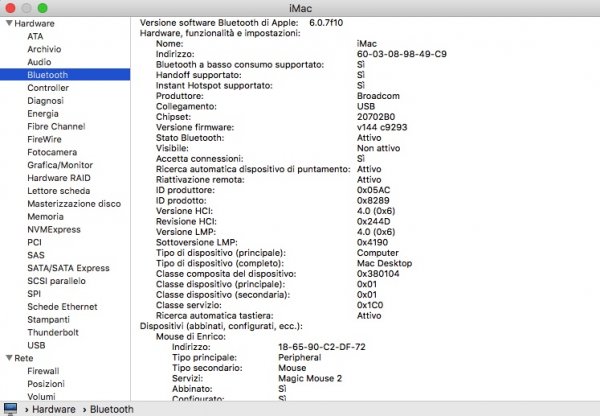Click the Apple Bluetooth version 6.0.7f10
The height and width of the screenshot is (416, 600).
(x=326, y=23)
